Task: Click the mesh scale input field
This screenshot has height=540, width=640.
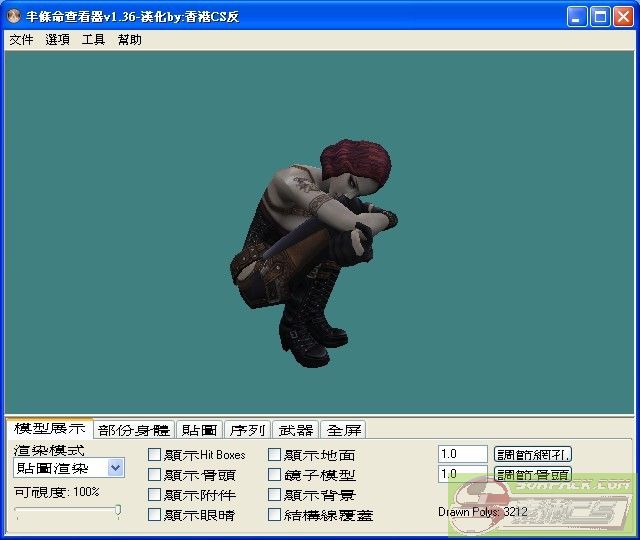Action: click(x=462, y=454)
